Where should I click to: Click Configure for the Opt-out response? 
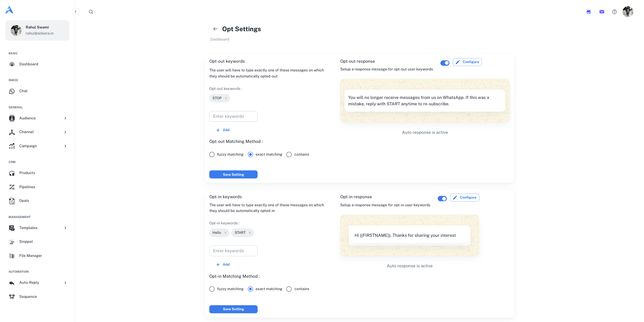(x=467, y=62)
